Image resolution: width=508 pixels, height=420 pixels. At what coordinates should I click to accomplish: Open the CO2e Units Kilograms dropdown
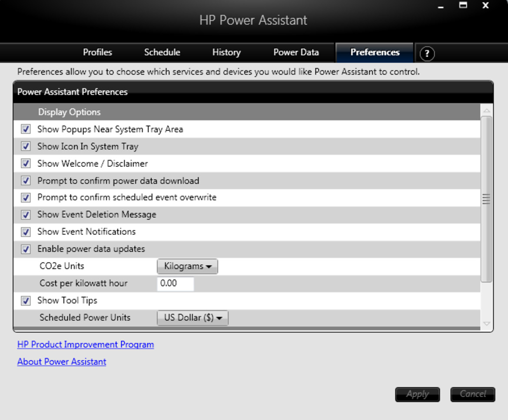pyautogui.click(x=188, y=267)
